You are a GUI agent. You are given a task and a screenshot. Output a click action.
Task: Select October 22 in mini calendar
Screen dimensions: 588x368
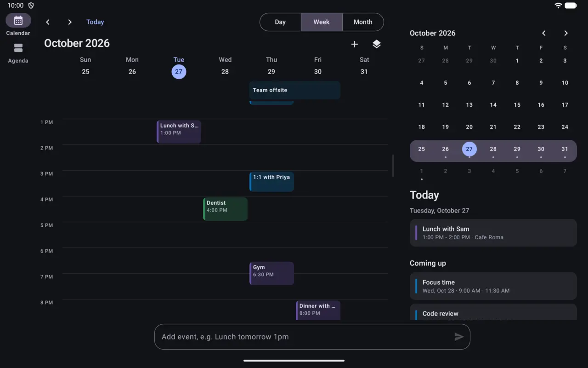point(517,127)
